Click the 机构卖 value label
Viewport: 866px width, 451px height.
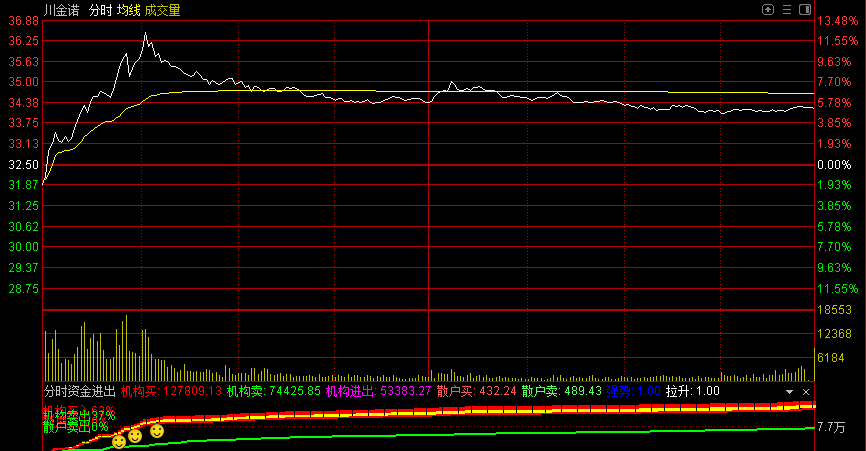coord(273,391)
